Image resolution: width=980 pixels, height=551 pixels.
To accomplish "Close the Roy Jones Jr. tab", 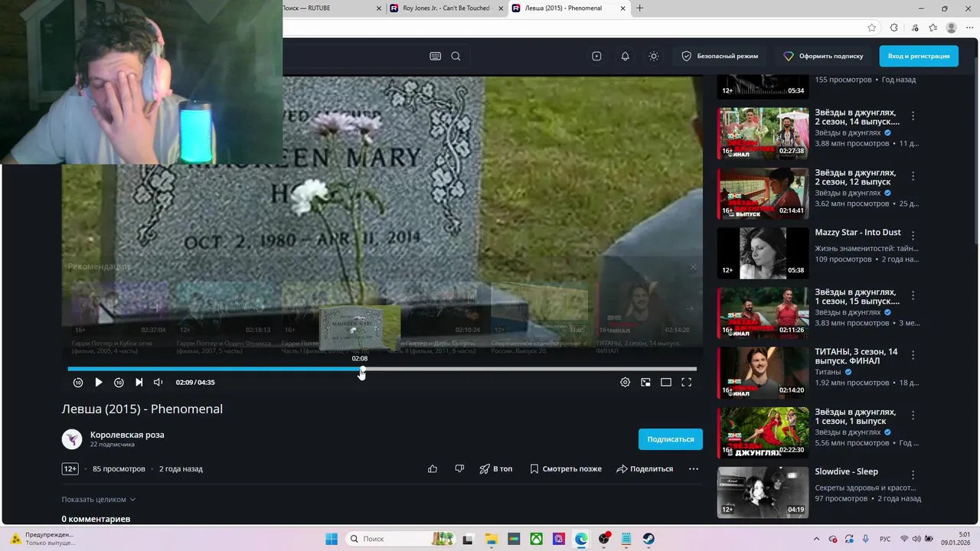I will tap(501, 8).
